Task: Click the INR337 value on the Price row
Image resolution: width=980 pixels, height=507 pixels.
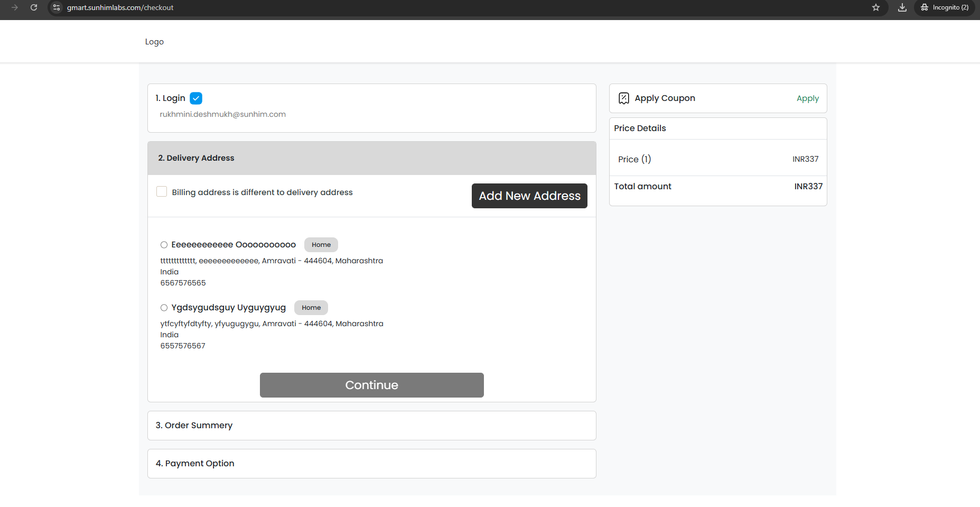Action: (x=805, y=159)
